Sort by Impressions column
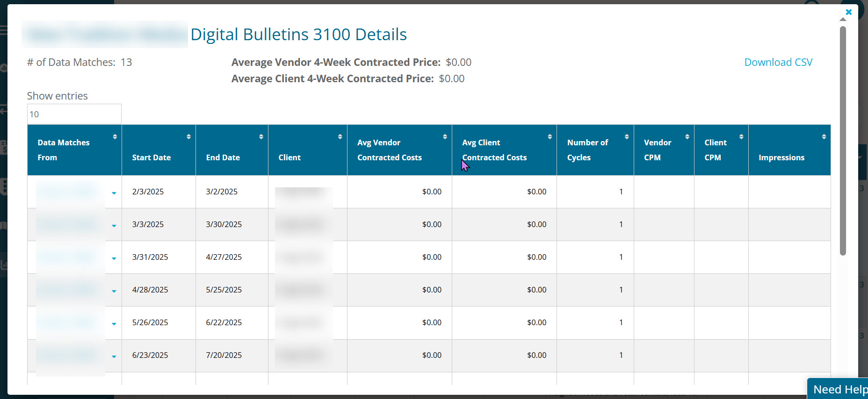 click(789, 150)
